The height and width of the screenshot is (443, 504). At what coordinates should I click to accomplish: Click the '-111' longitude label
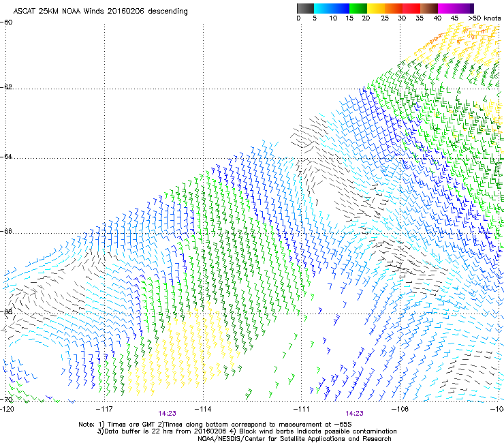tap(301, 409)
